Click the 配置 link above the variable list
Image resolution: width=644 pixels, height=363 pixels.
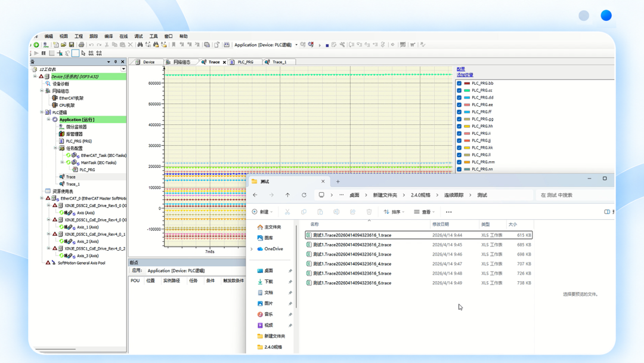coord(461,69)
